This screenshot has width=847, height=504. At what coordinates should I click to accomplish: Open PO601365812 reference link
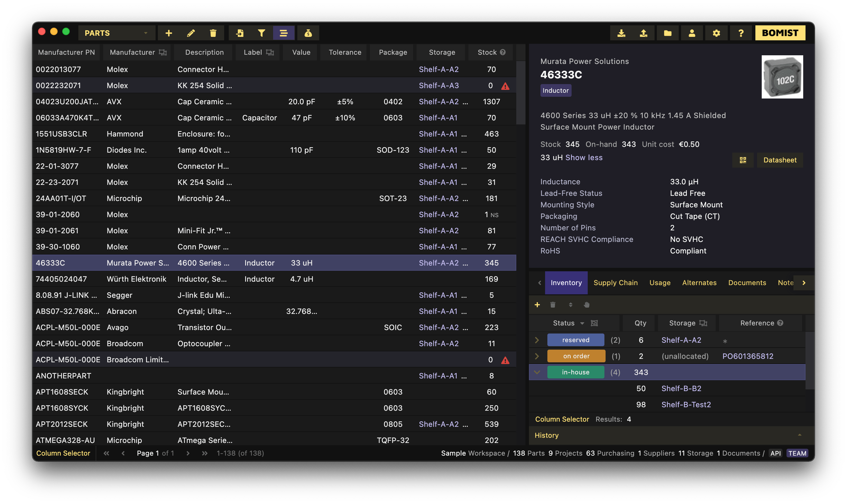747,356
